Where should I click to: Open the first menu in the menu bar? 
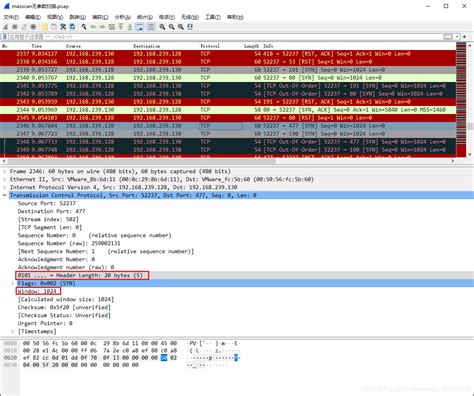click(x=11, y=17)
